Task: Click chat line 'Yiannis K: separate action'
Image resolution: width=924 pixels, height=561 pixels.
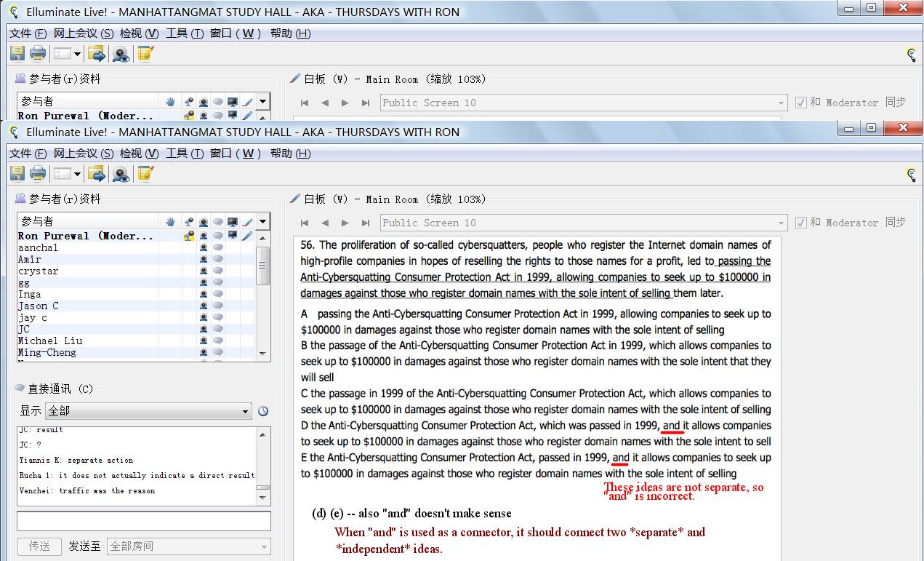Action: tap(76, 460)
